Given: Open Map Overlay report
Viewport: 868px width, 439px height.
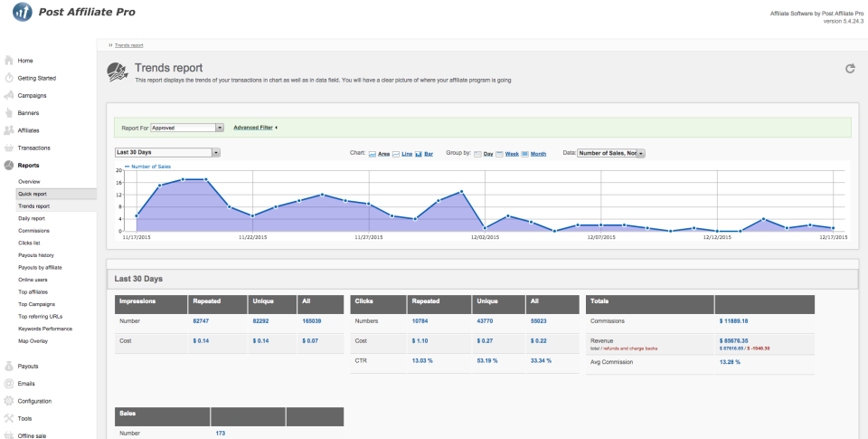Looking at the screenshot, I should tap(33, 341).
